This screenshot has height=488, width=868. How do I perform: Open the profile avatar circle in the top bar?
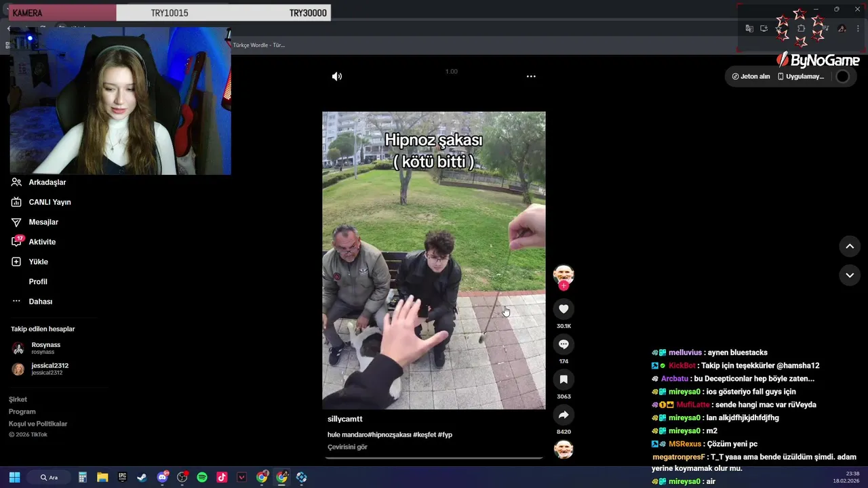coord(842,77)
